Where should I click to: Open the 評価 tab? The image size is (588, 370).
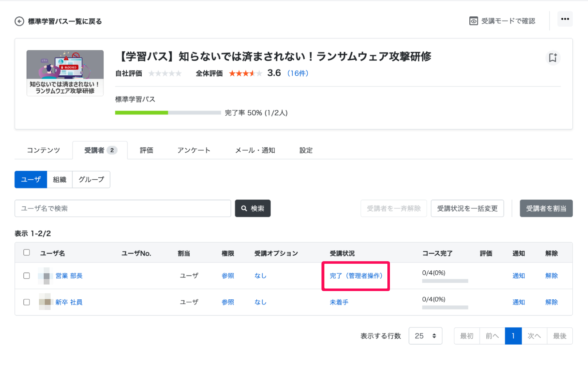(x=146, y=150)
